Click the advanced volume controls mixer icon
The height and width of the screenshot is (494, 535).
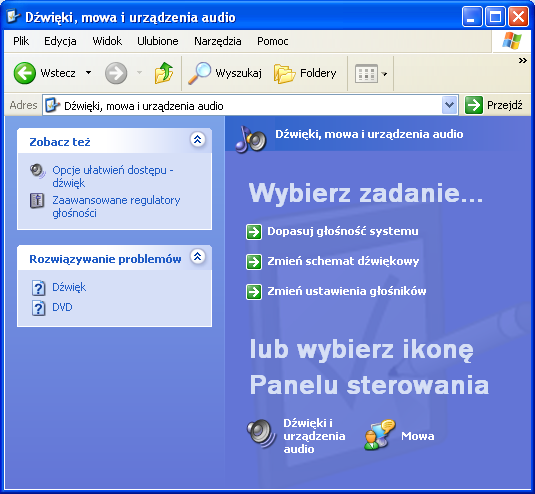pos(37,201)
